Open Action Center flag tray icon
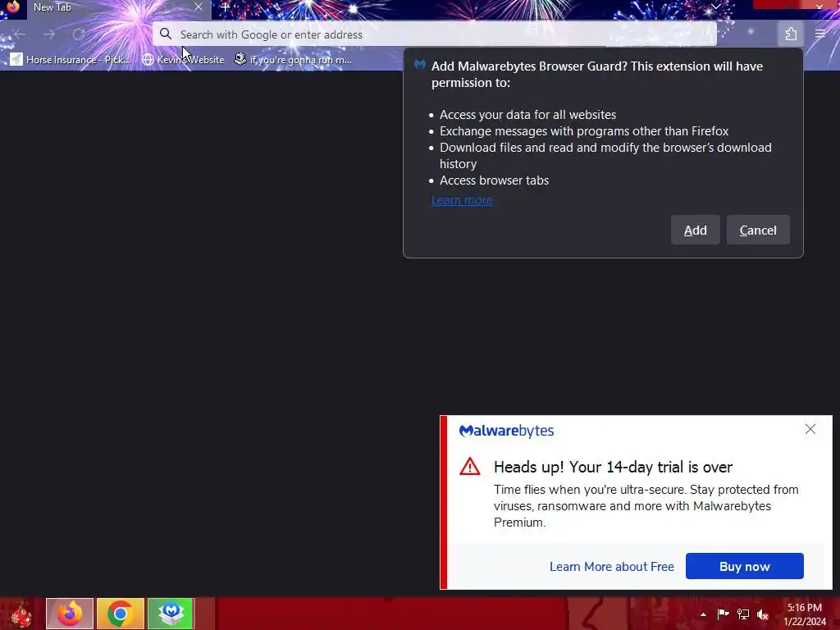Image resolution: width=840 pixels, height=630 pixels. [723, 614]
